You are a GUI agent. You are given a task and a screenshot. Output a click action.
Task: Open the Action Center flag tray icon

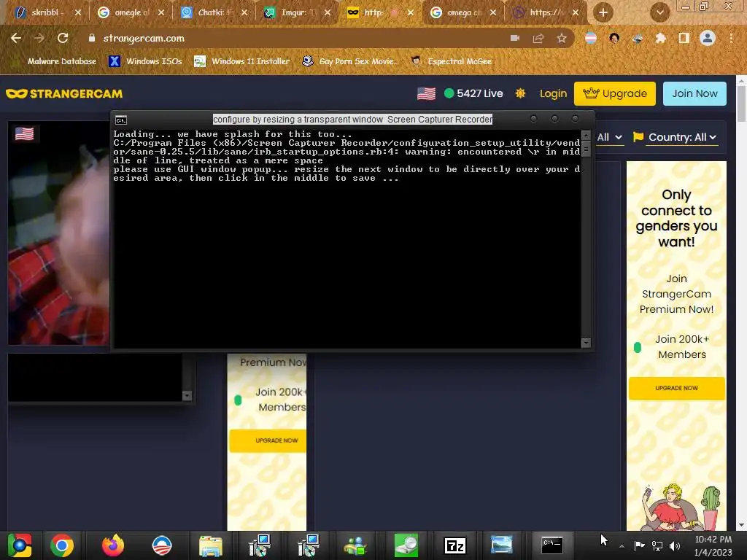pos(639,545)
